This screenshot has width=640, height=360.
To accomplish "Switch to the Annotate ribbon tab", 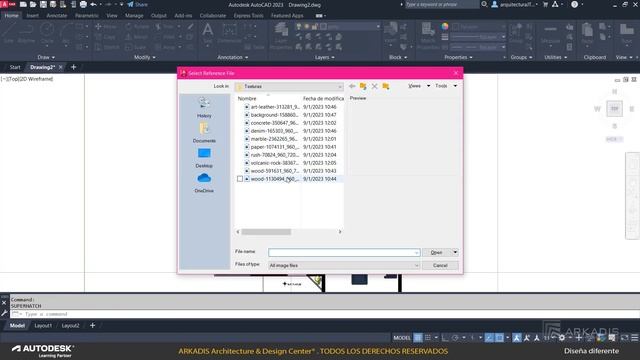I will pos(57,16).
